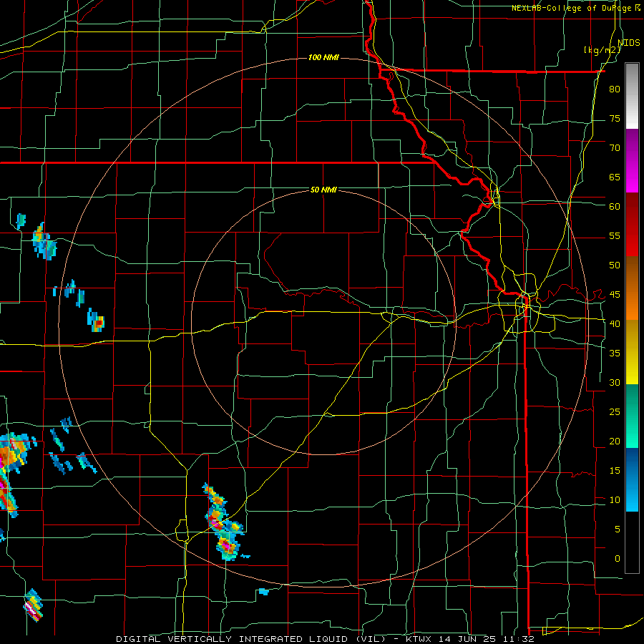Select the black segment of the color scale

click(632, 542)
